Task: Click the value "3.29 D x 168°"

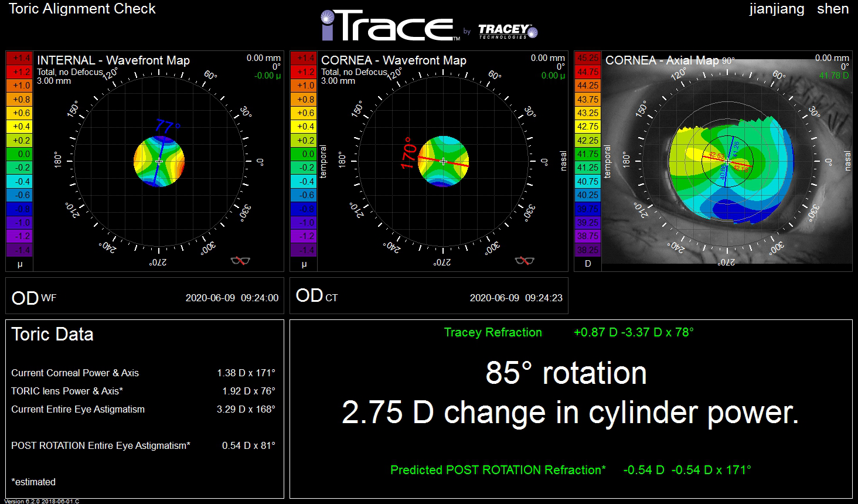Action: (x=246, y=409)
